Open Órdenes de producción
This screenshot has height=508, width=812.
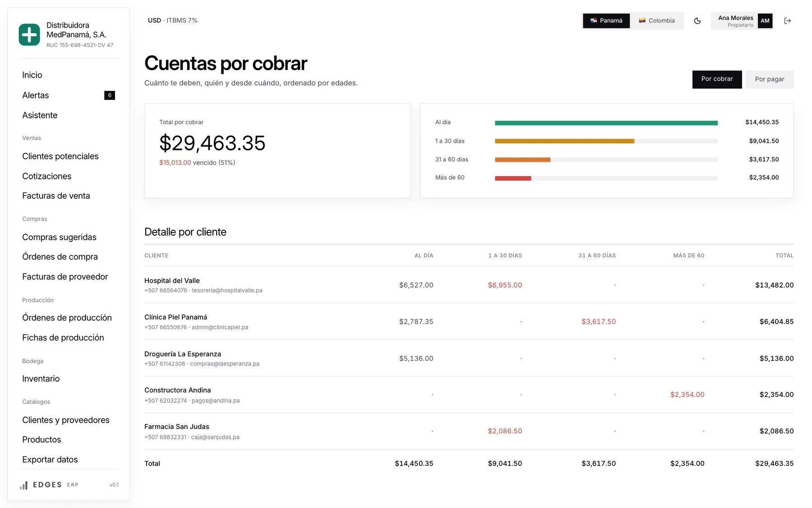[67, 317]
